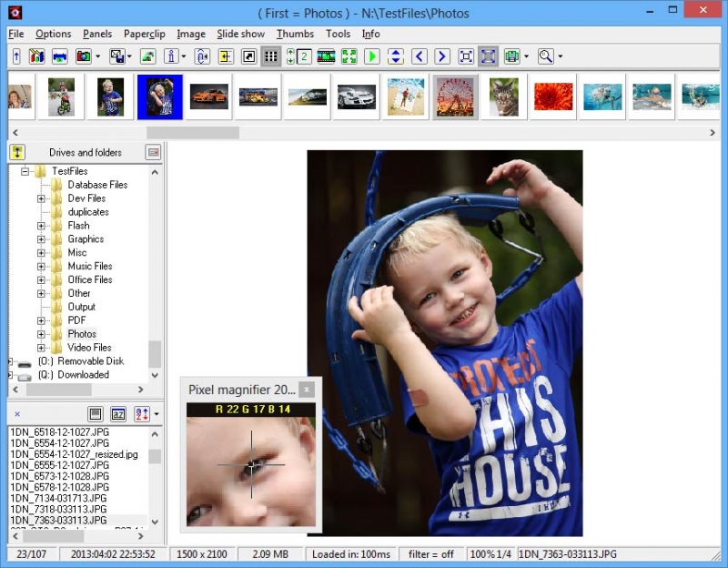Click the blue up/down arrows toolbar icon
This screenshot has height=568, width=728.
coord(396,56)
